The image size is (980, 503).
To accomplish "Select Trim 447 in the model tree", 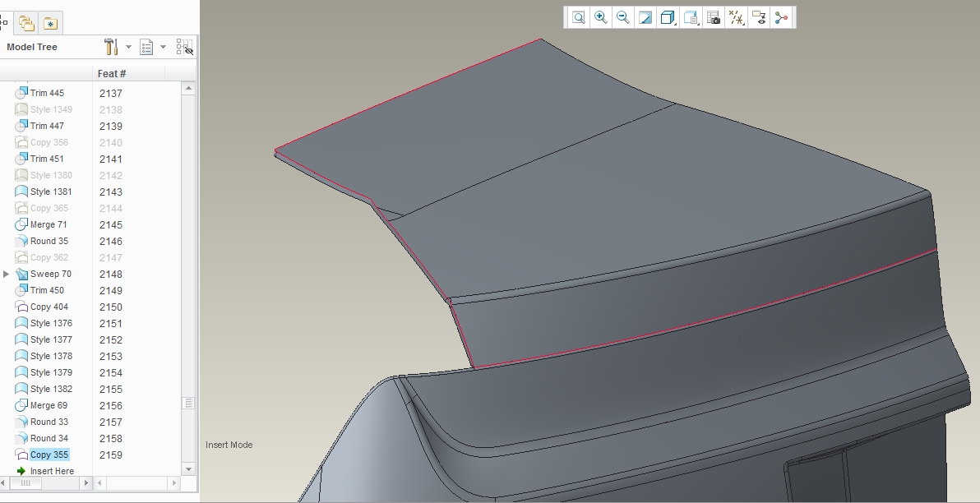I will pos(47,126).
